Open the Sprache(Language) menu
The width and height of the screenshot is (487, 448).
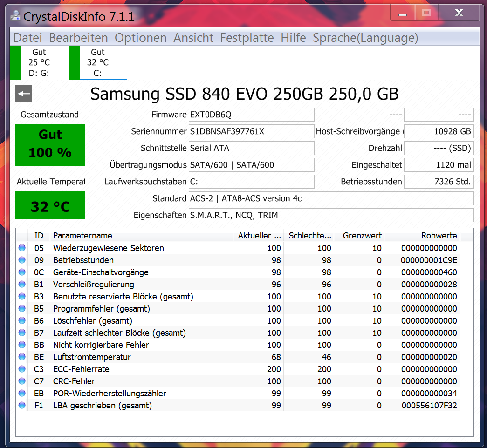tap(365, 38)
